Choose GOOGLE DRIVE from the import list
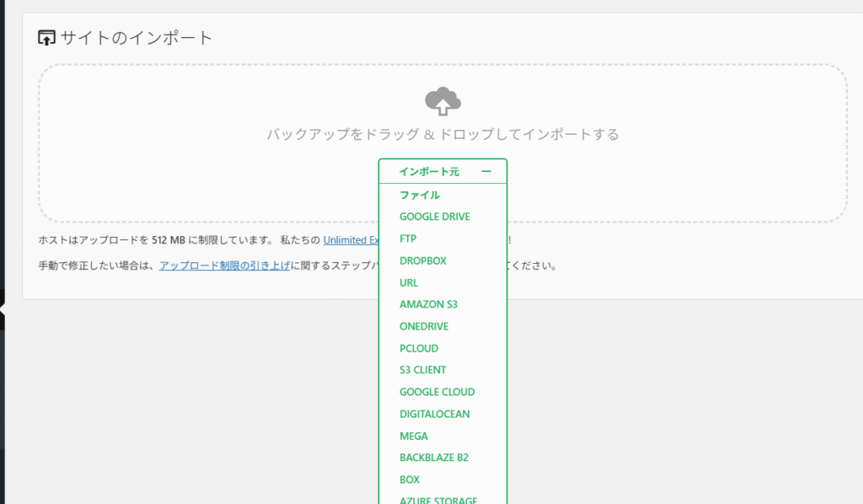Viewport: 863px width, 504px height. click(435, 217)
